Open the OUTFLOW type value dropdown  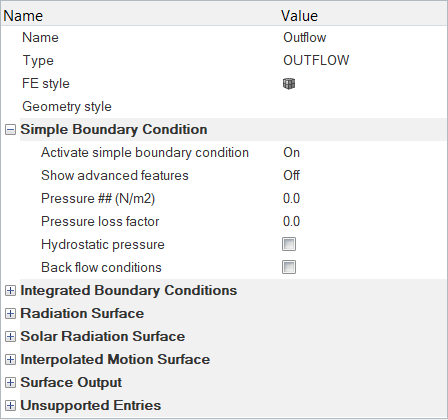pyautogui.click(x=363, y=60)
